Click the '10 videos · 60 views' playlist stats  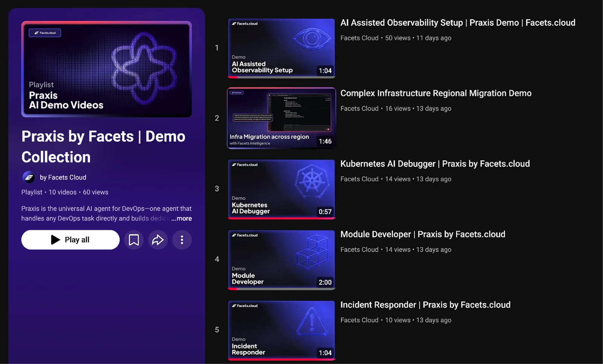coord(78,192)
